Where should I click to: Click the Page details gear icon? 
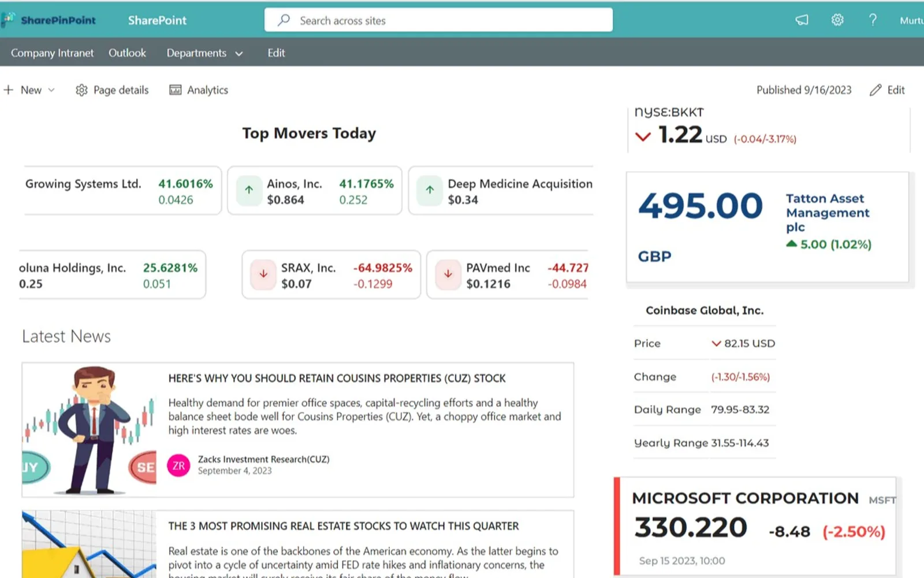point(81,90)
